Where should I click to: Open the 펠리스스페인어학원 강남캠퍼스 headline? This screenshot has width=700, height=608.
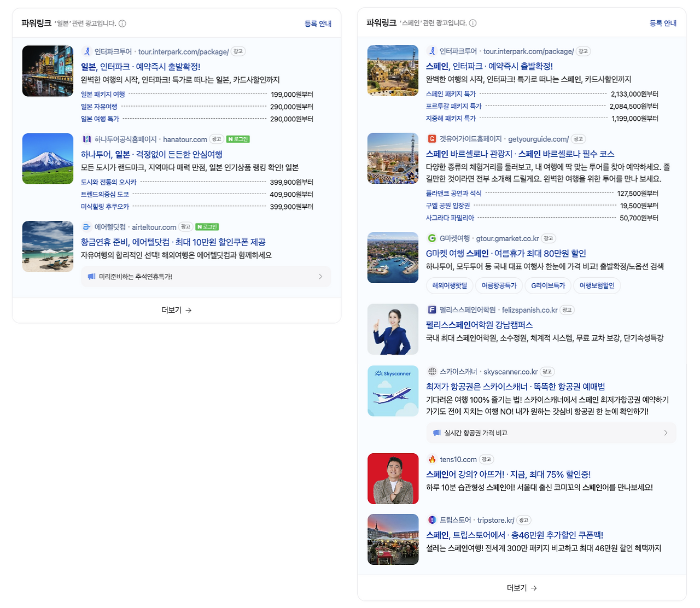click(480, 325)
